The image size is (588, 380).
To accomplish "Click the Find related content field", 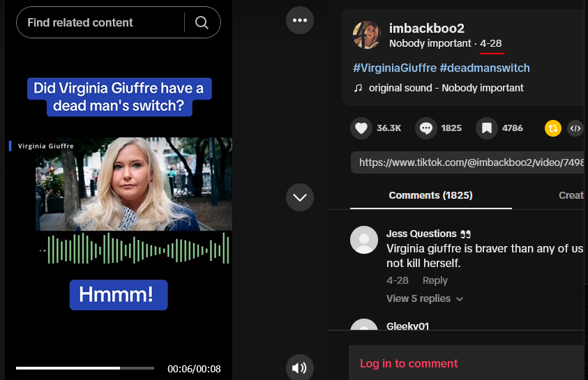I will [x=100, y=22].
